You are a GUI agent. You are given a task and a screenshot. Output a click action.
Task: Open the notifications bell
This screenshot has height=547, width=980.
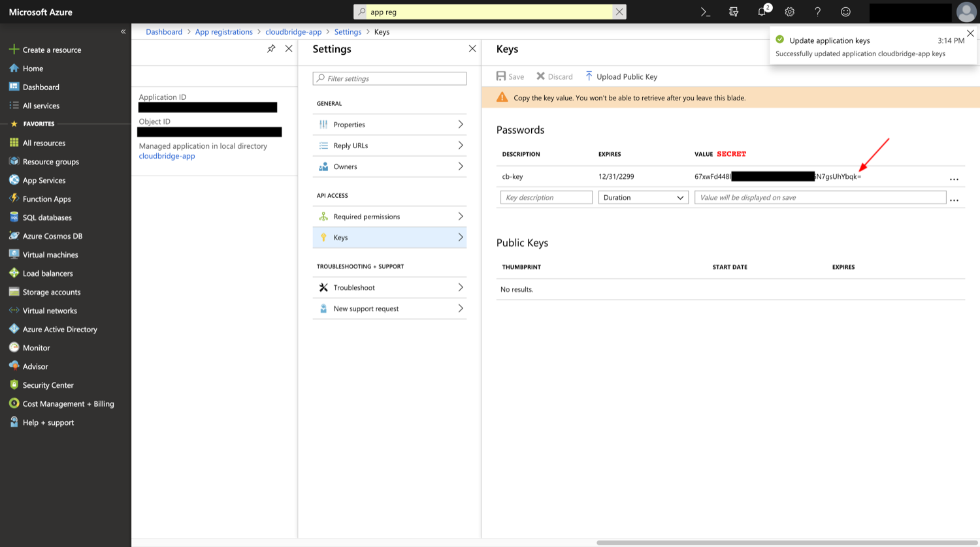[x=762, y=12]
